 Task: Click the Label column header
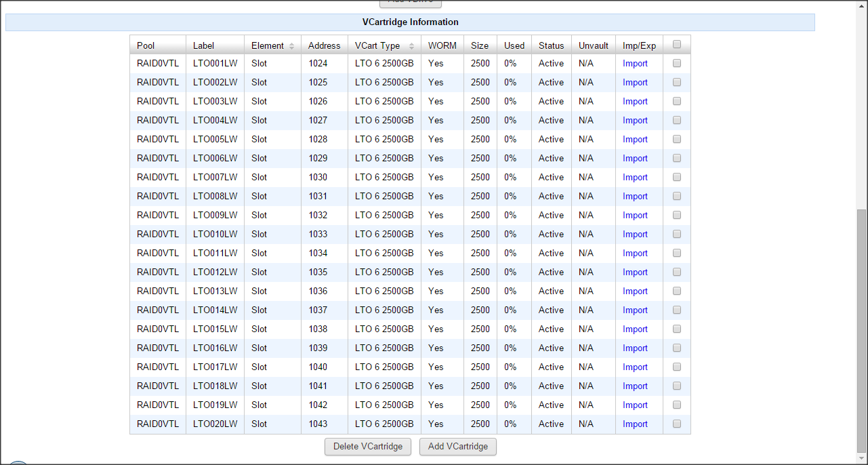203,46
